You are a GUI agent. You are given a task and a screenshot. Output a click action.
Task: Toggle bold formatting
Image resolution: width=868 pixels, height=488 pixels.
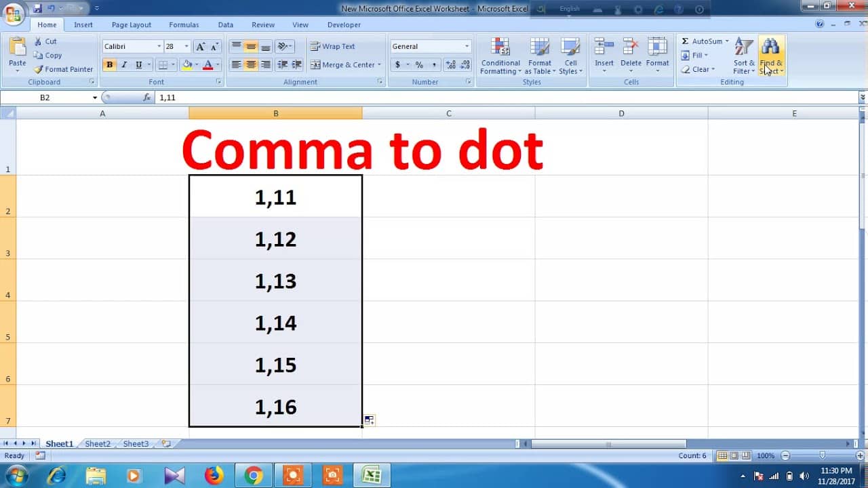[109, 65]
